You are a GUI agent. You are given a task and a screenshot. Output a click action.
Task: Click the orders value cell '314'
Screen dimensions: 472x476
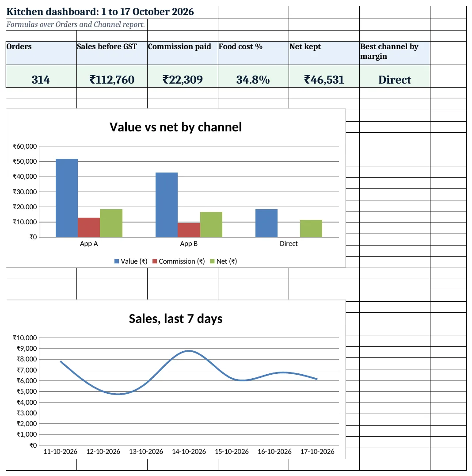click(x=41, y=76)
